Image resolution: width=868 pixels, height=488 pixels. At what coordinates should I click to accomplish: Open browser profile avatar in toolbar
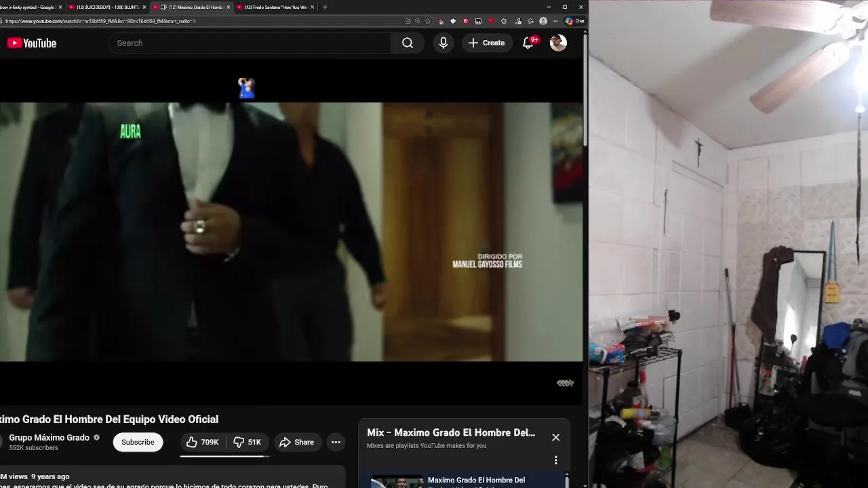coord(543,21)
